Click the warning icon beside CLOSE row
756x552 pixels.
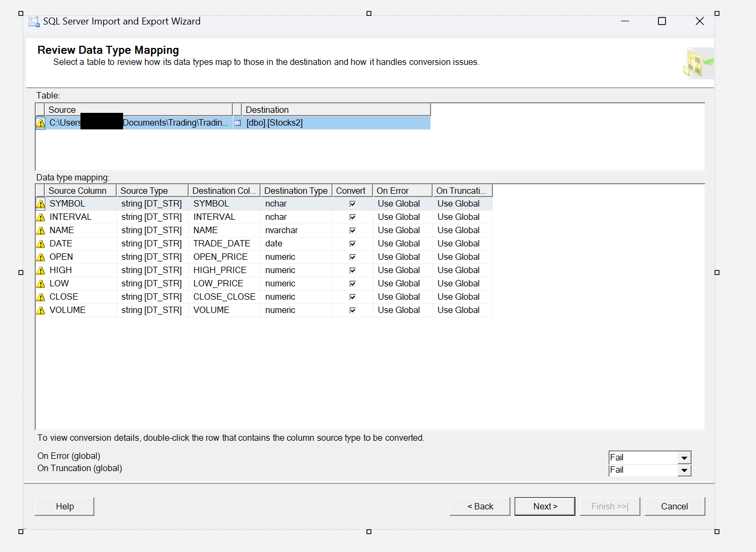40,297
